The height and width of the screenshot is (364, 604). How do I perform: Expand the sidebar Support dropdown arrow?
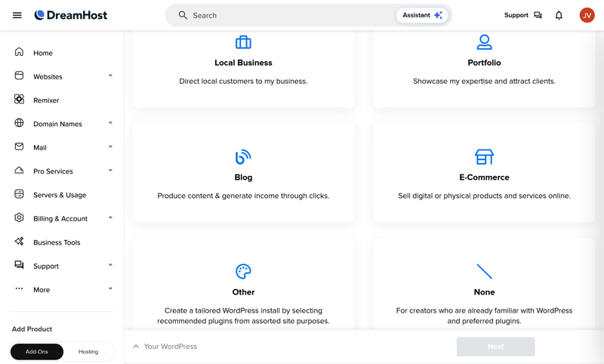click(x=110, y=265)
